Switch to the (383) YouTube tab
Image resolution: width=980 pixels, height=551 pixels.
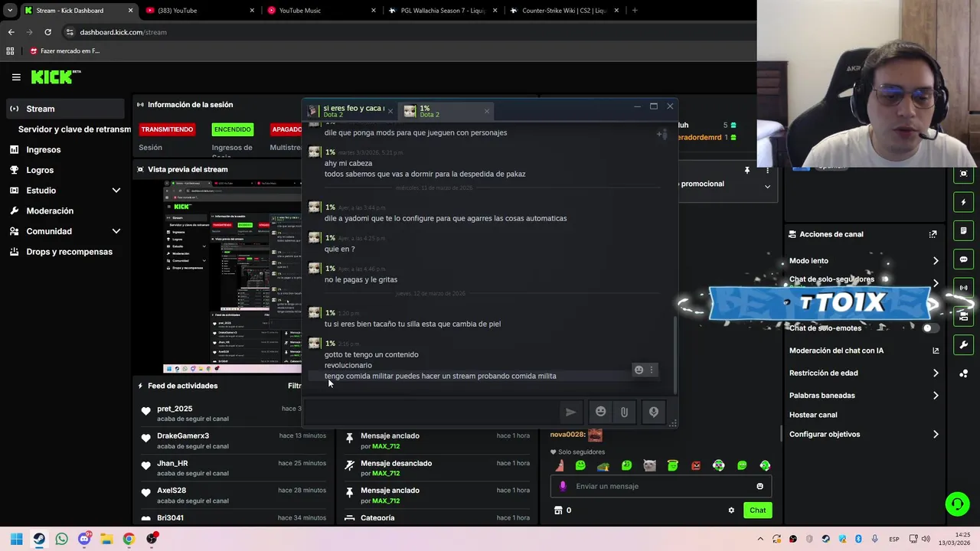click(x=200, y=11)
